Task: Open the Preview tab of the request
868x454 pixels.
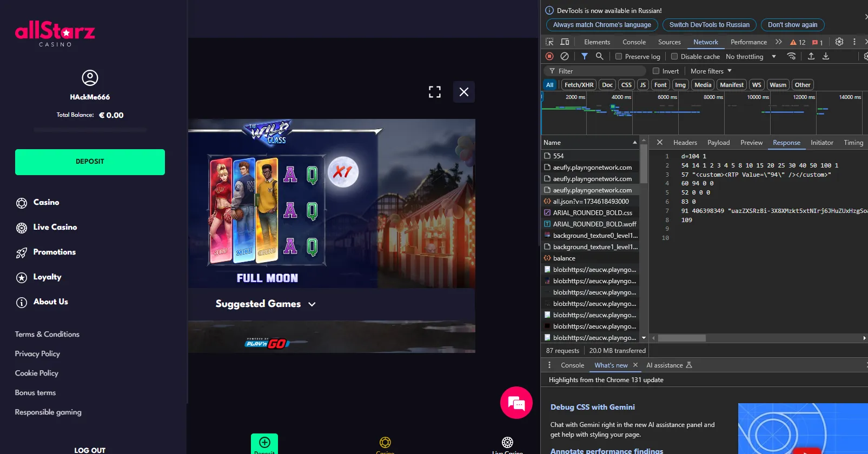Action: (751, 143)
